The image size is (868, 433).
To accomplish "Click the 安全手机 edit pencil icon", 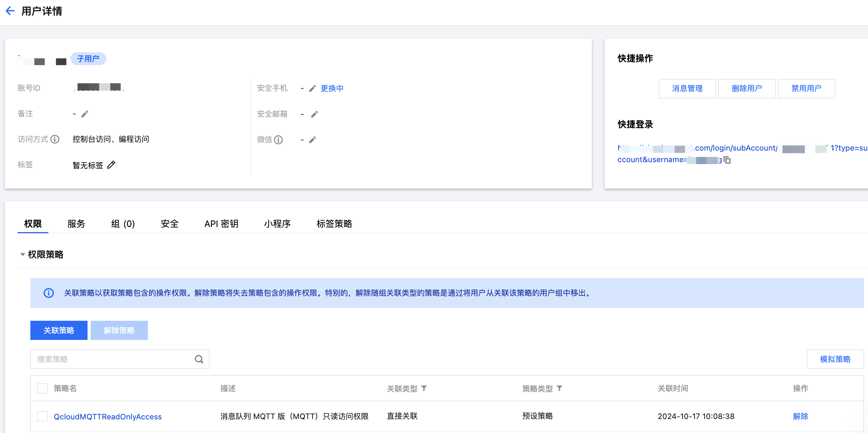I will pos(313,89).
